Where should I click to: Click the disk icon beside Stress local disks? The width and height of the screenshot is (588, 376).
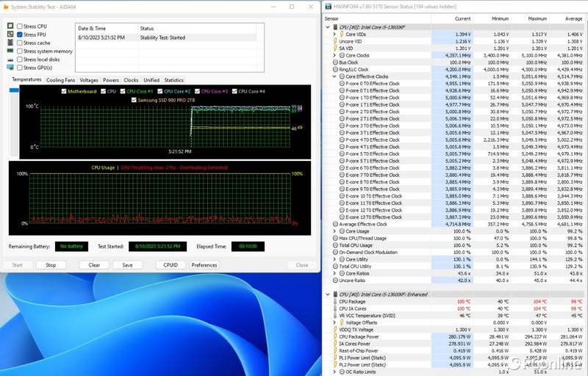10,59
